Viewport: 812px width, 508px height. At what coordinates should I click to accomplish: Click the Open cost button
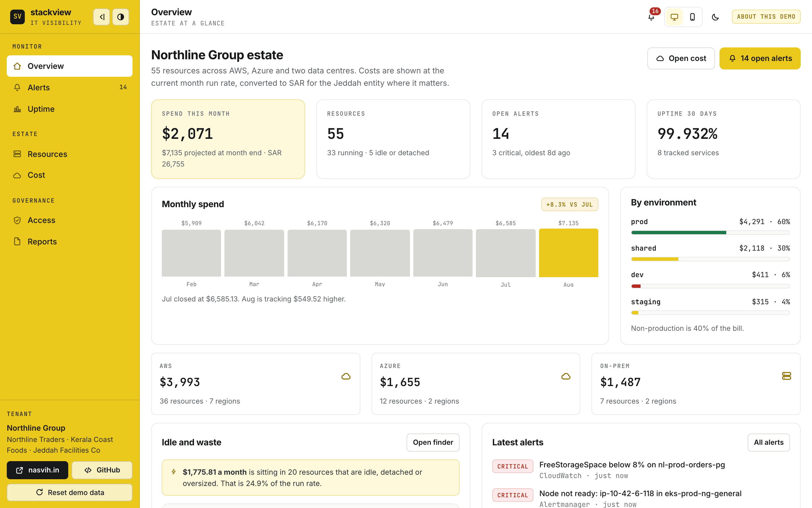(681, 58)
